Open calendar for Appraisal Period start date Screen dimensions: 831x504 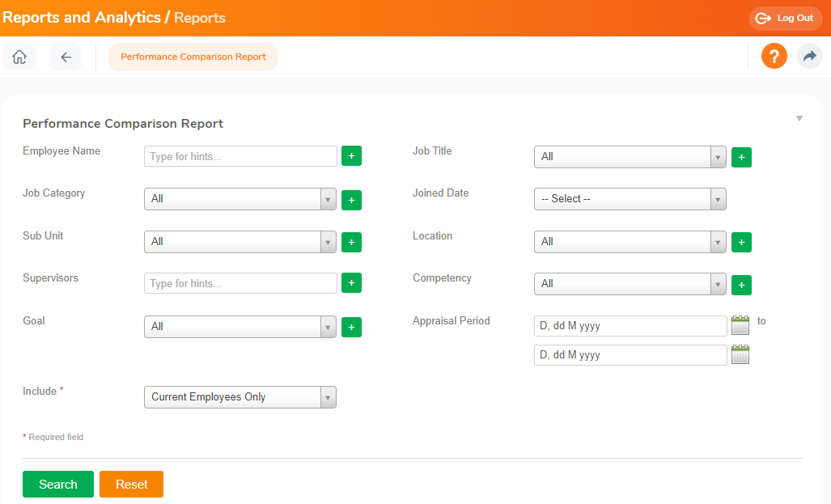tap(740, 325)
